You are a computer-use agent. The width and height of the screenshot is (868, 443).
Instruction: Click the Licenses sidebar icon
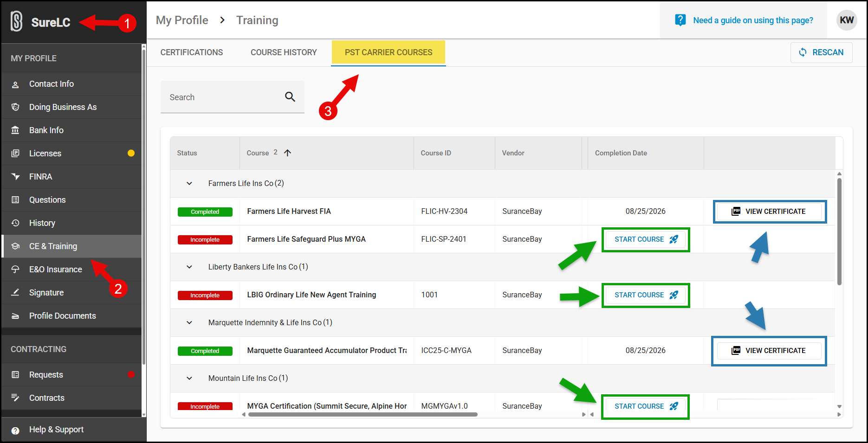pos(15,154)
